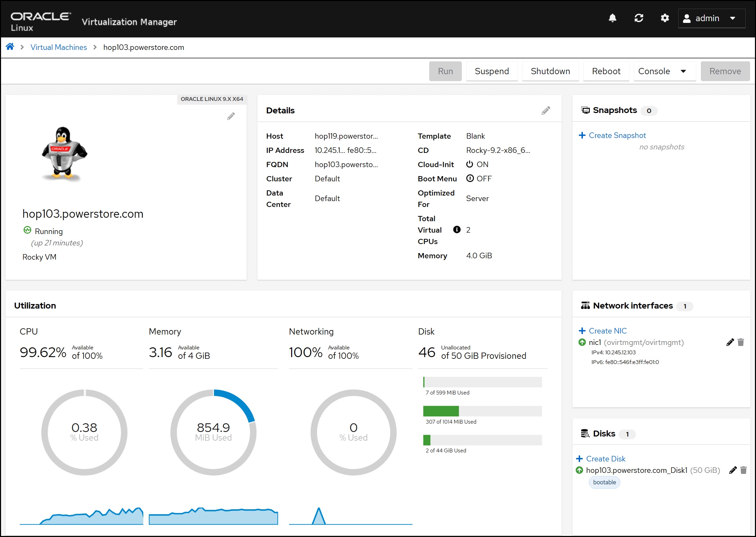Click the Running status icon
Image resolution: width=756 pixels, height=537 pixels.
(27, 230)
